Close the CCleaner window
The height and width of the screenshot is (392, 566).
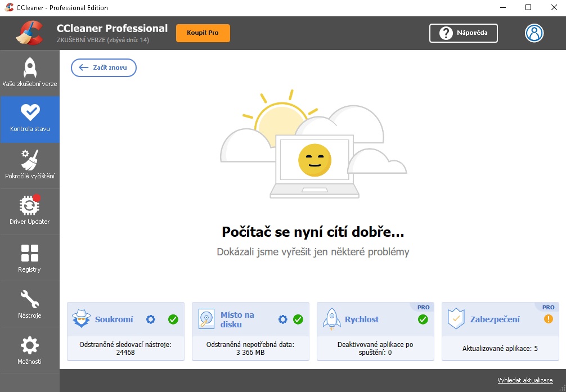click(554, 7)
